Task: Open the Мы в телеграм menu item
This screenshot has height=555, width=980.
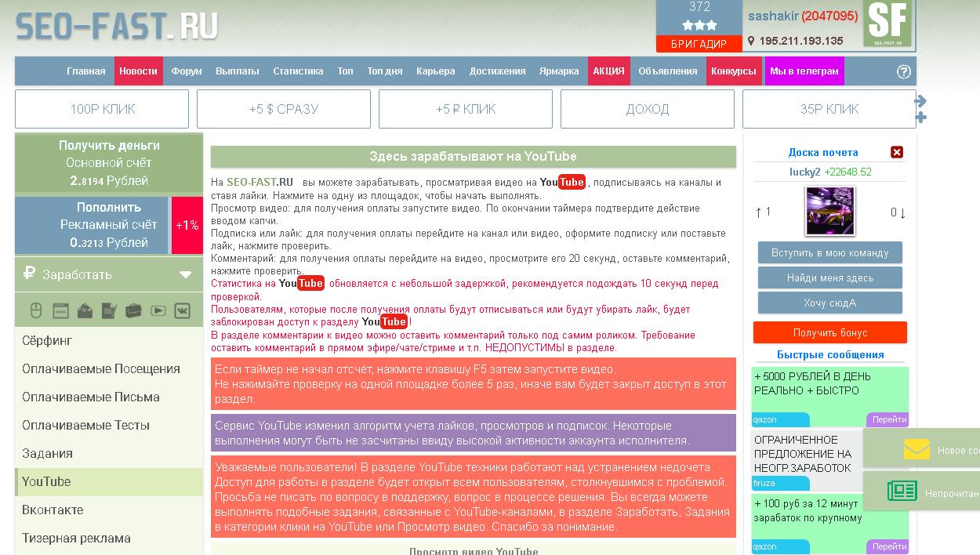Action: tap(804, 71)
